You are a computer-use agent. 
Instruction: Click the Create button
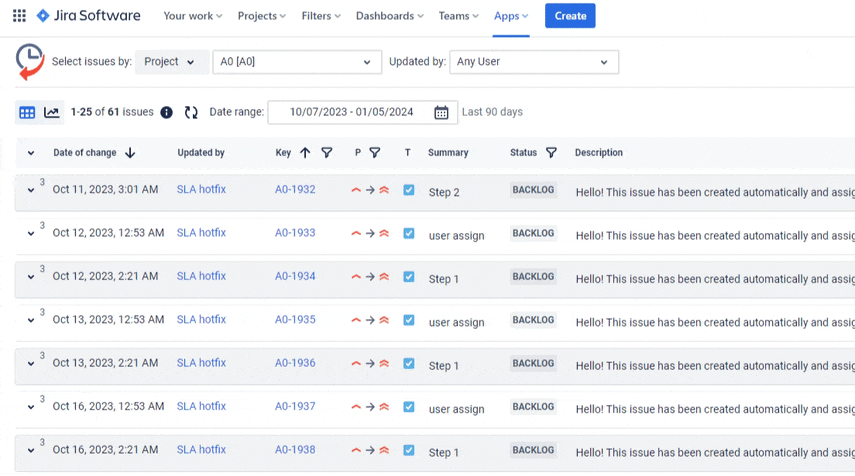(570, 16)
